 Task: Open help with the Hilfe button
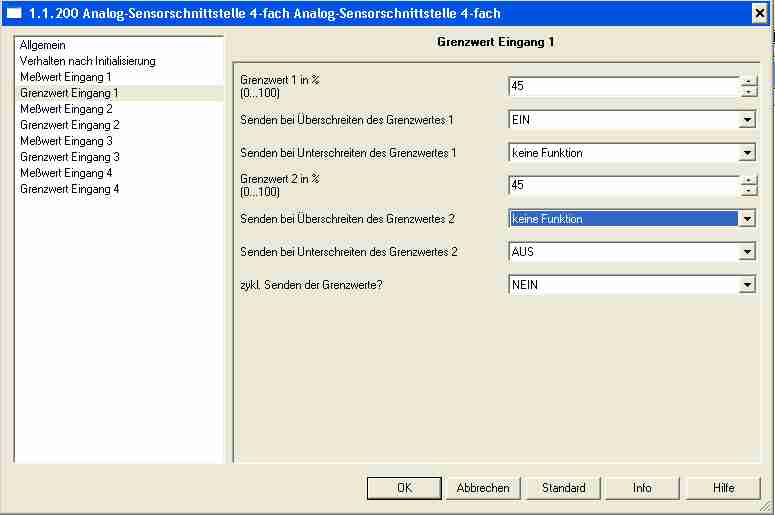click(723, 488)
